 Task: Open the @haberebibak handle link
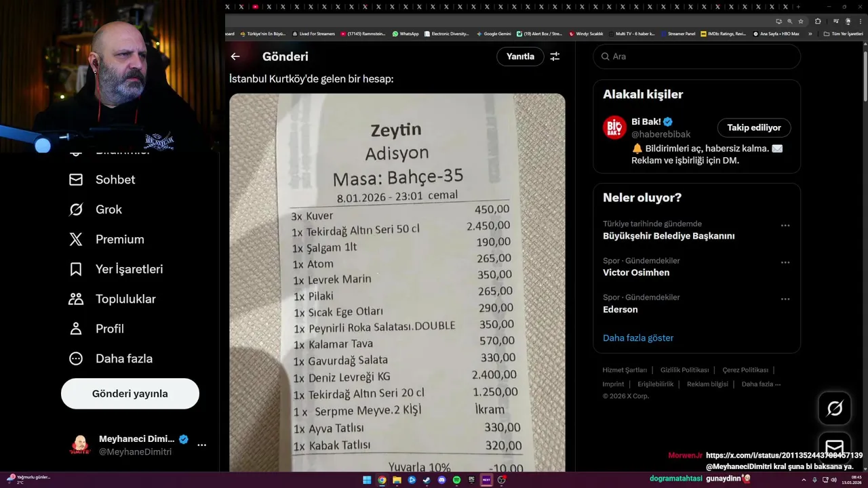pyautogui.click(x=660, y=134)
